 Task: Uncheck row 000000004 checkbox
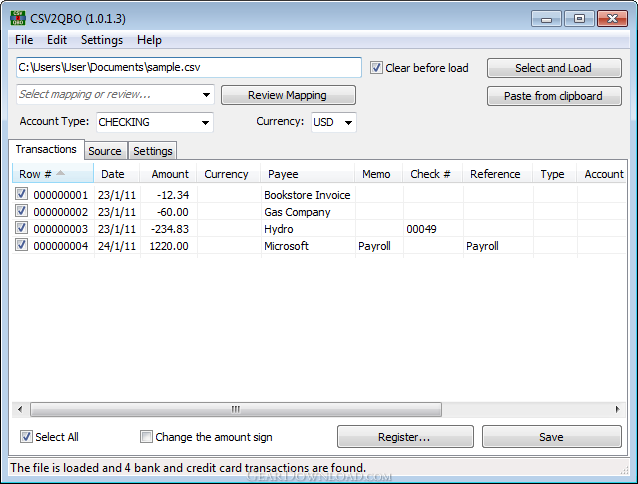click(x=22, y=245)
